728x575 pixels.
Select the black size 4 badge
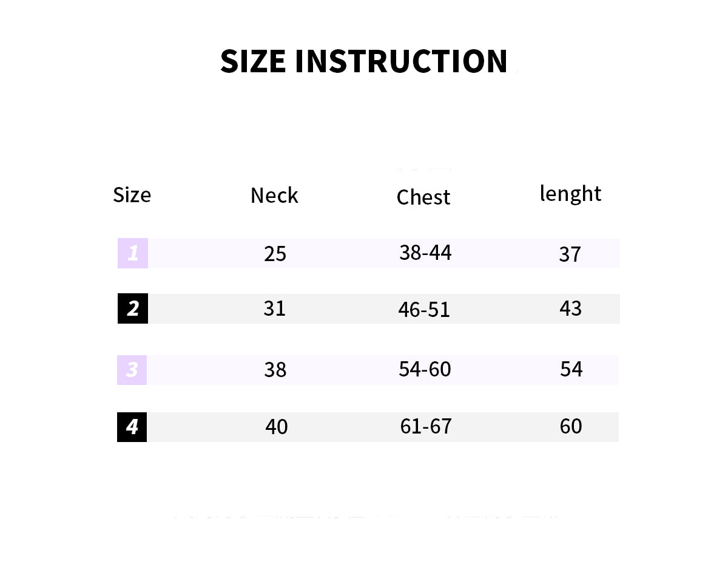click(x=132, y=427)
